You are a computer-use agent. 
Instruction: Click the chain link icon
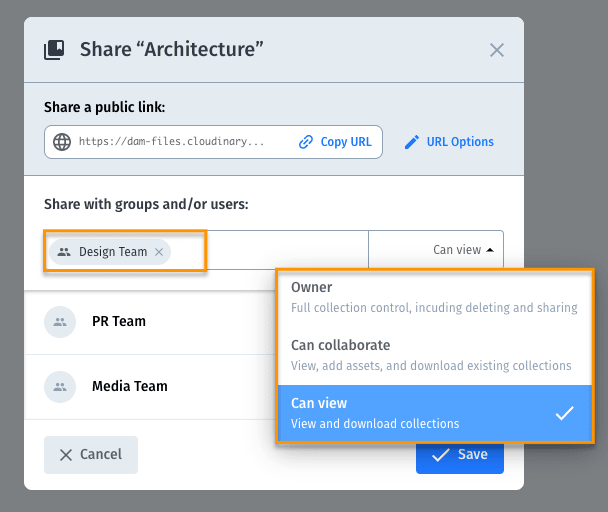pyautogui.click(x=306, y=142)
